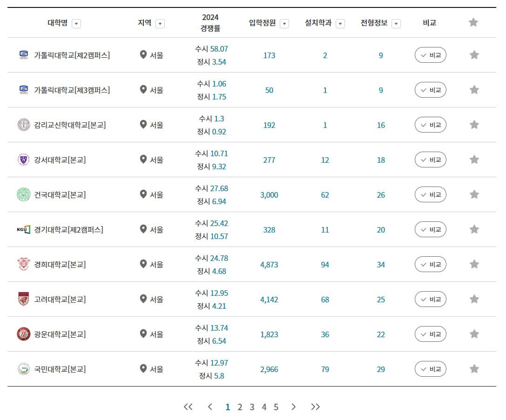Star 경기대학교[제2캠퍼스] row

[x=474, y=229]
